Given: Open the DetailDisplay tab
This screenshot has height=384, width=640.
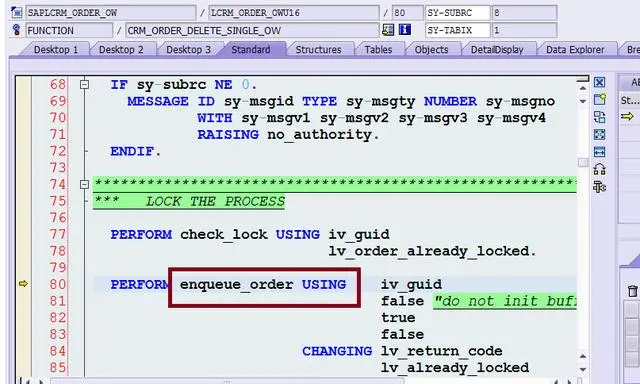Looking at the screenshot, I should click(x=497, y=50).
